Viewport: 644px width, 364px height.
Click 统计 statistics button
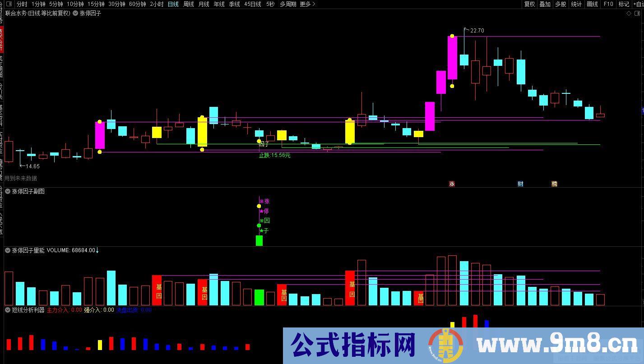576,4
